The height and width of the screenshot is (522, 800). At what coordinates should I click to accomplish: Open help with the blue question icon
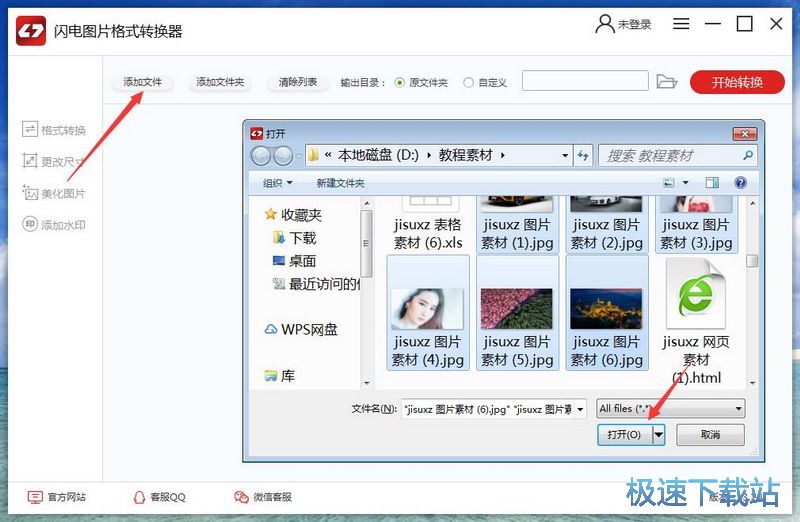tap(741, 183)
